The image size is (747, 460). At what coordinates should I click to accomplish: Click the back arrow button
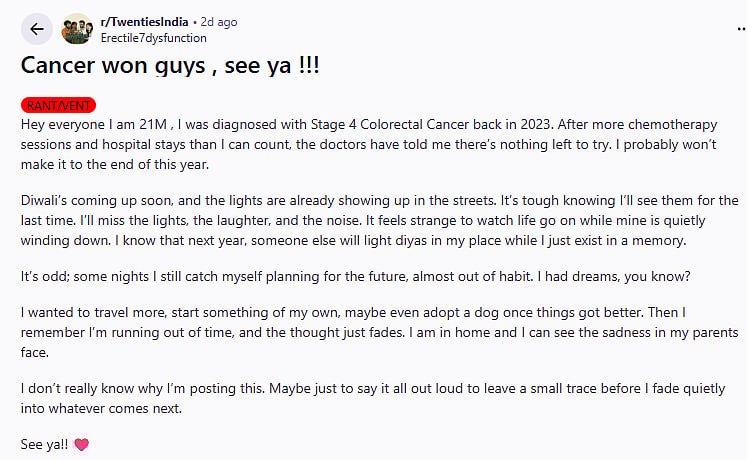pos(37,29)
